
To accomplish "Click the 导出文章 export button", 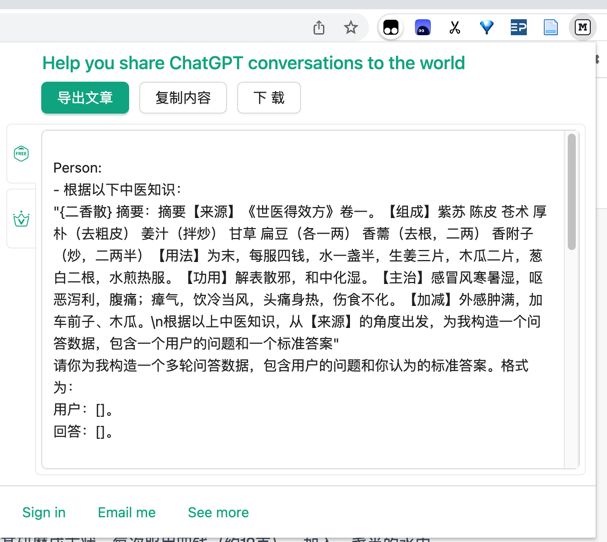I will click(85, 98).
